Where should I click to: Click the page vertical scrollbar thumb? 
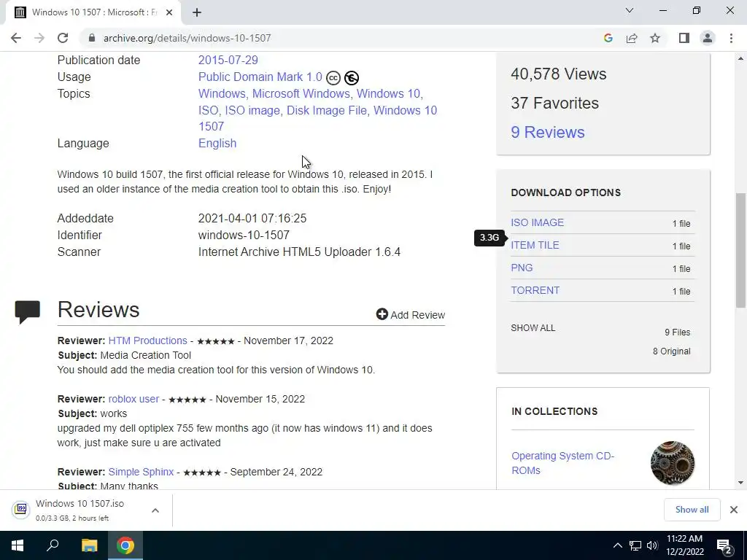pyautogui.click(x=740, y=250)
